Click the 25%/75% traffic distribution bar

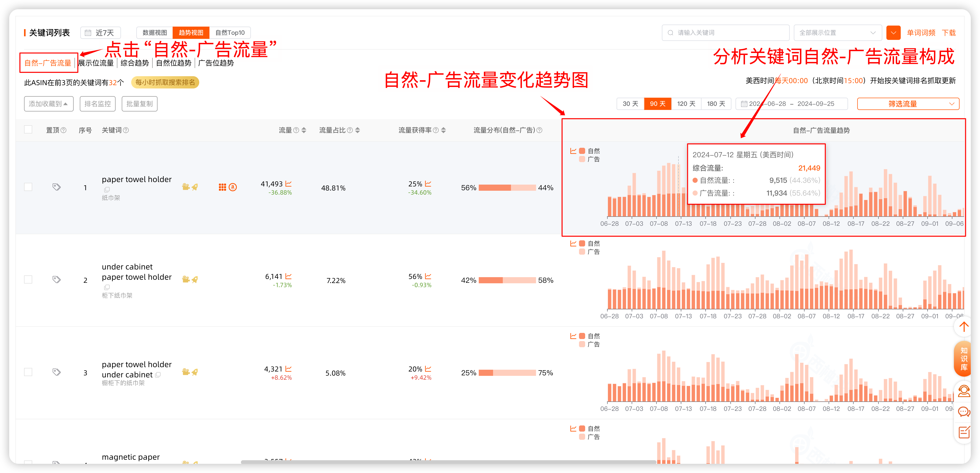click(507, 373)
